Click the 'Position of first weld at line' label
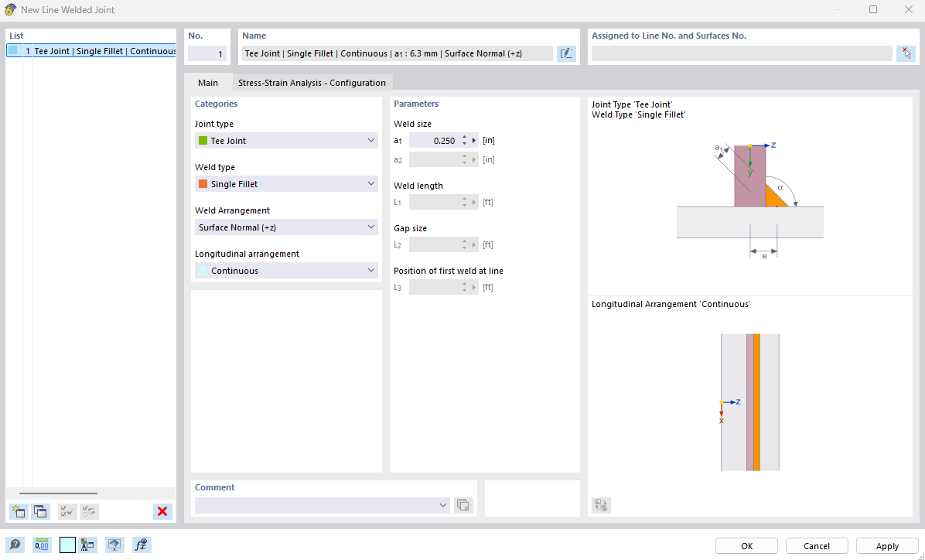 (449, 271)
